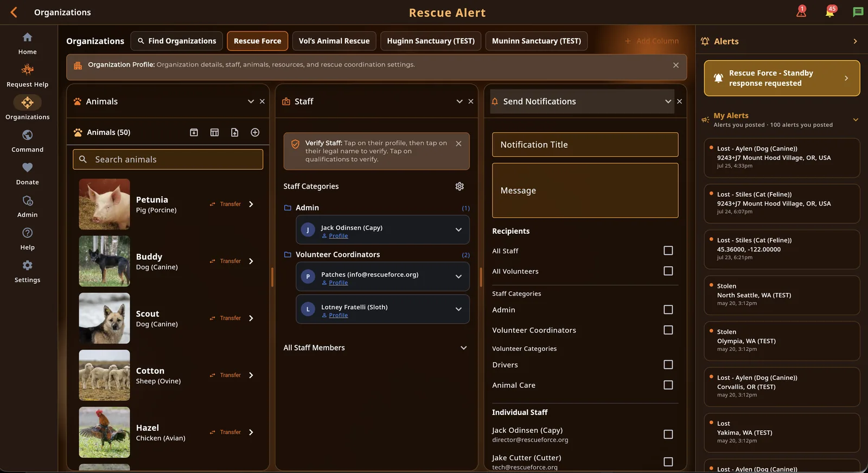Viewport: 868px width, 473px height.
Task: Dismiss the Organization Profile banner
Action: pyautogui.click(x=676, y=65)
